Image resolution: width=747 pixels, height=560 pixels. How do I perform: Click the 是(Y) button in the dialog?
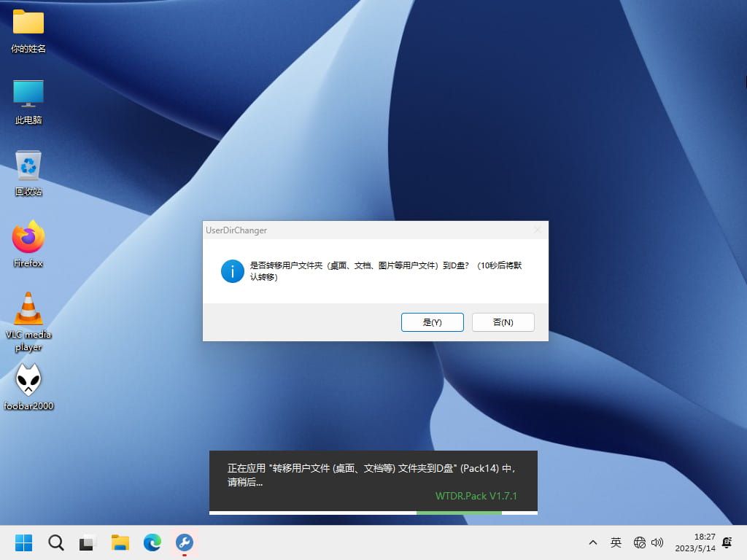(x=432, y=322)
